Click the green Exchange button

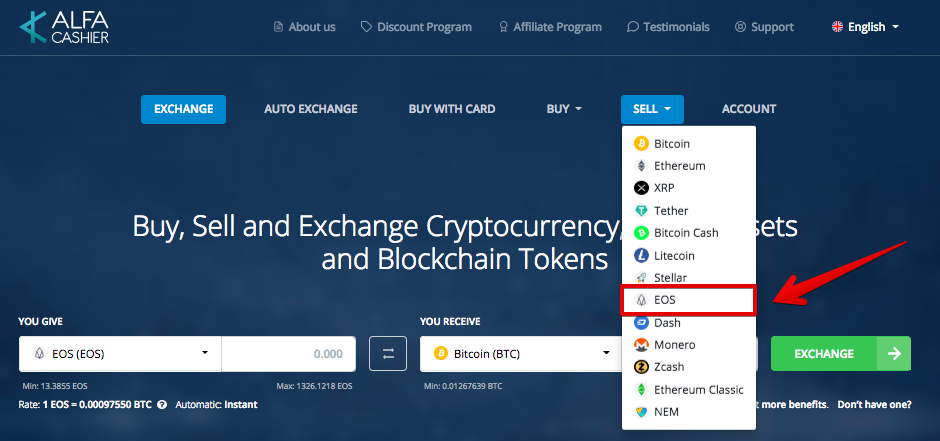click(840, 354)
